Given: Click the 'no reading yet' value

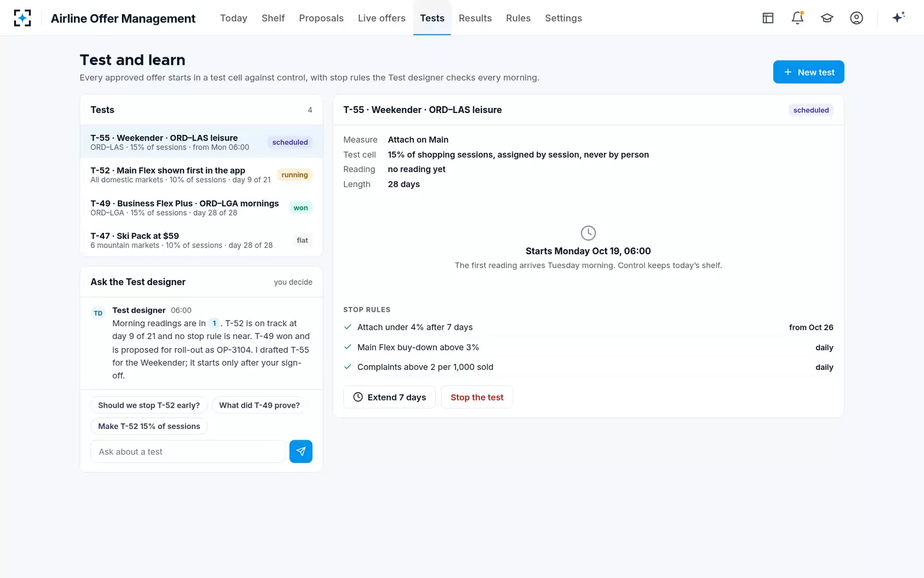Looking at the screenshot, I should point(416,170).
